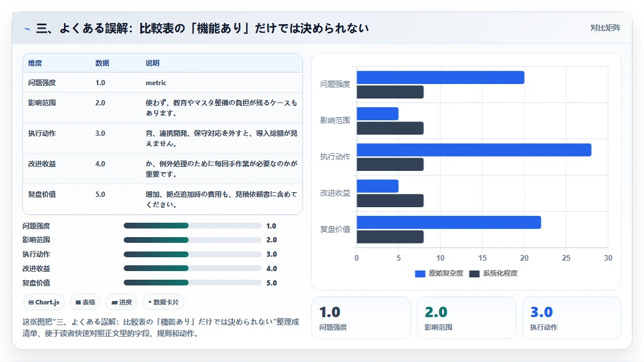Click the table value 4.0 in 改进收益 row

coord(100,163)
